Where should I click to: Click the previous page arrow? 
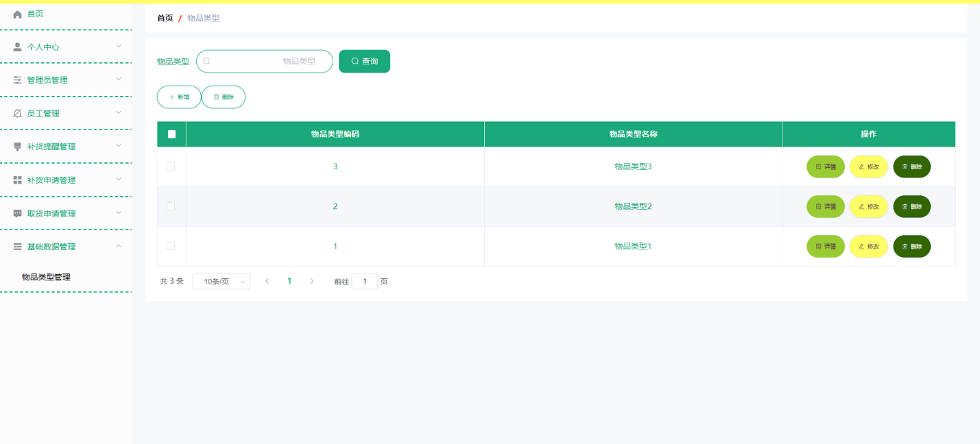[267, 281]
